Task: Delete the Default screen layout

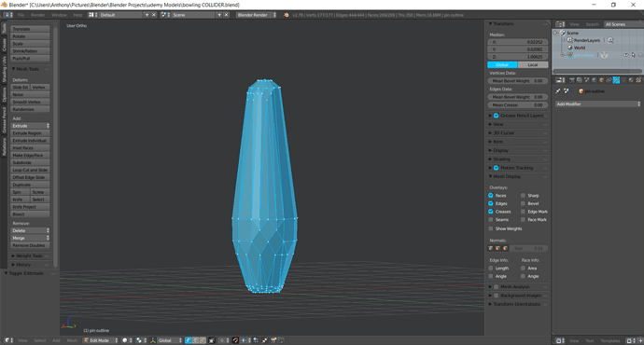Action: point(154,15)
